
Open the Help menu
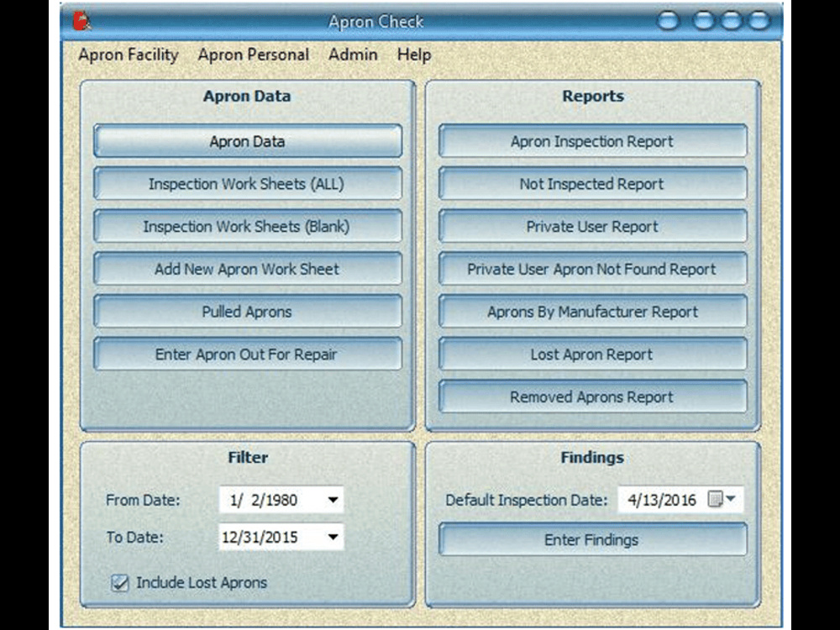(x=414, y=55)
